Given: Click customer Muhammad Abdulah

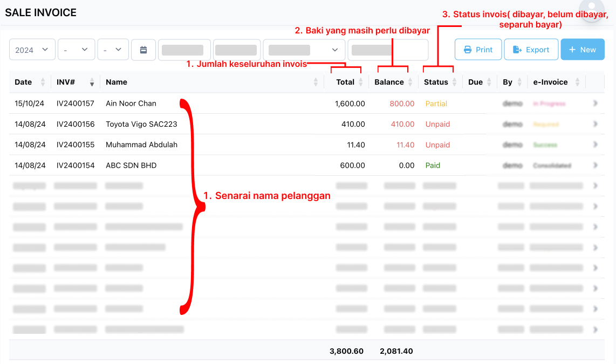Looking at the screenshot, I should [x=141, y=145].
